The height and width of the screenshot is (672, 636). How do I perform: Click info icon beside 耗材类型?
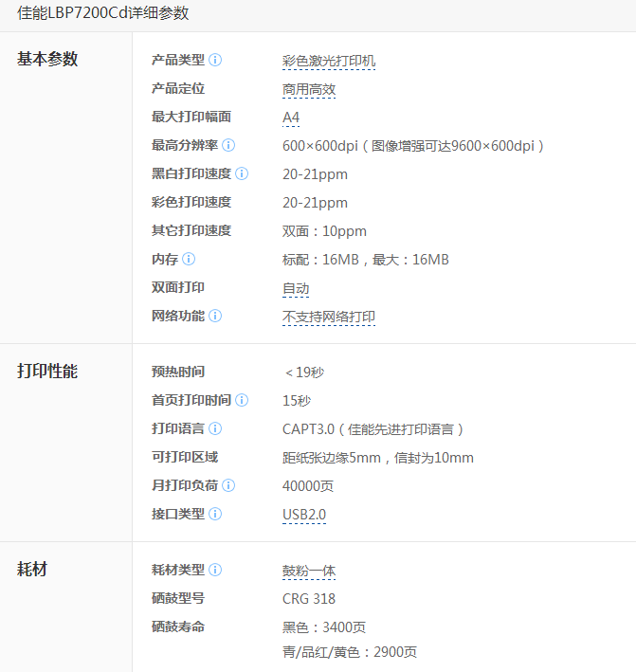tap(215, 570)
